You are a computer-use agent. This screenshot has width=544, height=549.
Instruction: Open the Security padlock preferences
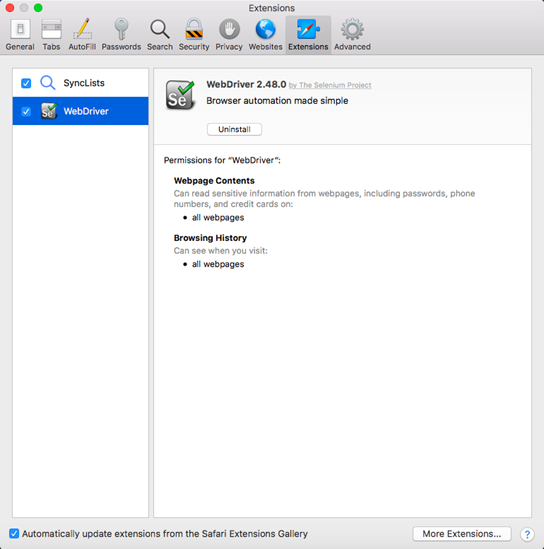[x=194, y=35]
